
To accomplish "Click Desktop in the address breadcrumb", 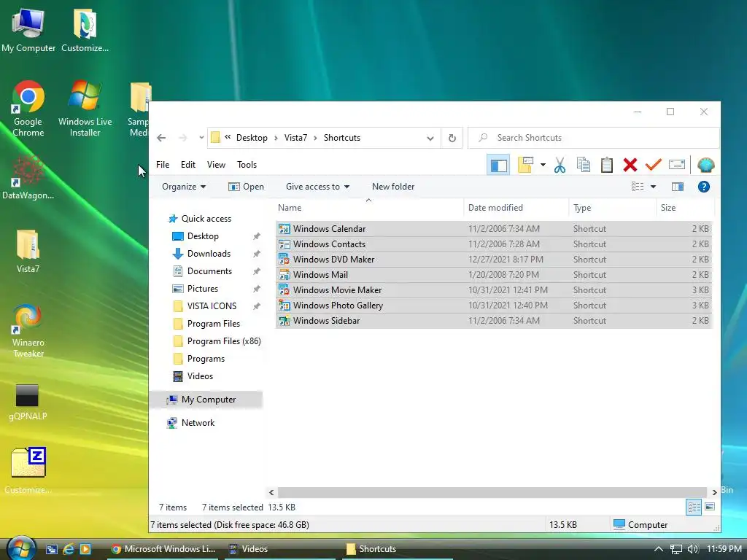I will click(x=252, y=138).
